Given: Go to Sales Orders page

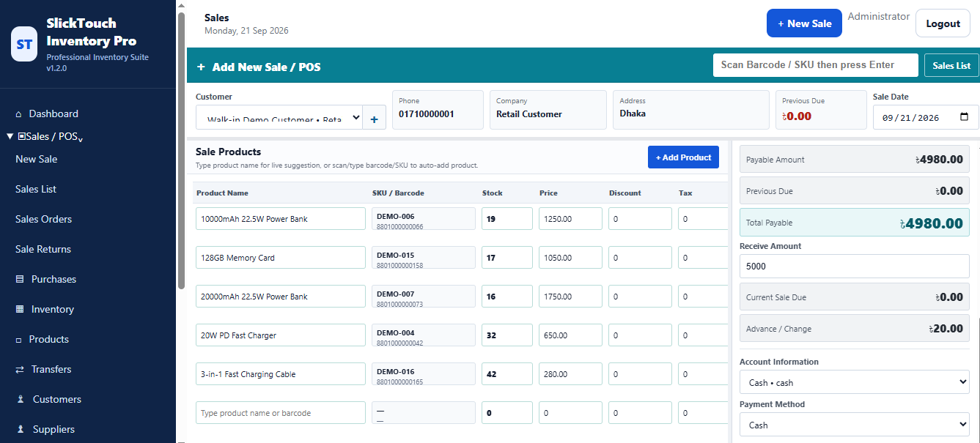Looking at the screenshot, I should pos(43,220).
